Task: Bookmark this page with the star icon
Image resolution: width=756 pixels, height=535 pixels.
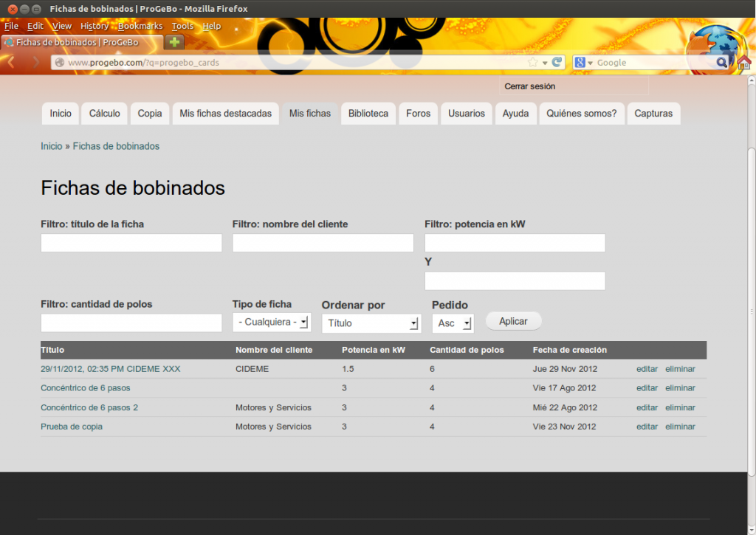Action: [532, 63]
